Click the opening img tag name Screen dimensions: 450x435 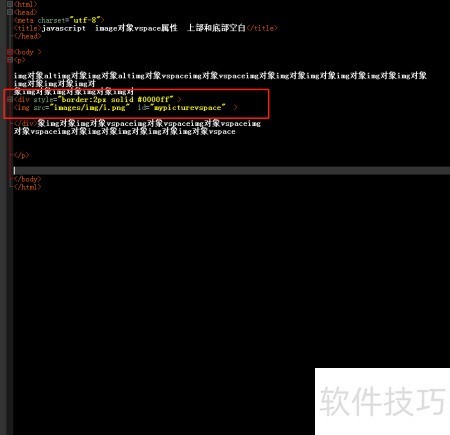[x=22, y=107]
